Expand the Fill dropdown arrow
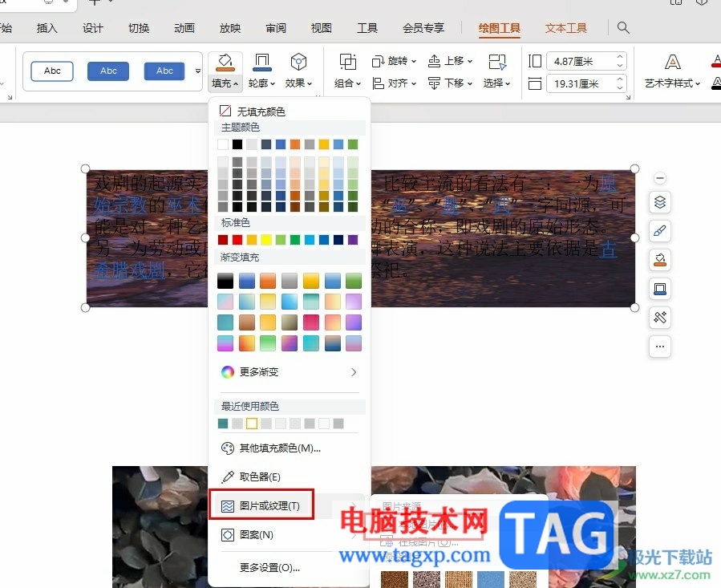721x588 pixels. [x=225, y=83]
